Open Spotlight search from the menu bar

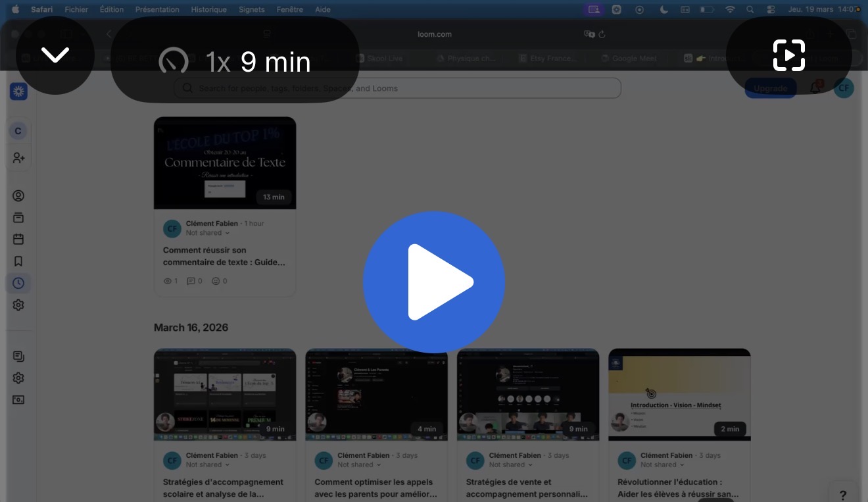pyautogui.click(x=750, y=9)
